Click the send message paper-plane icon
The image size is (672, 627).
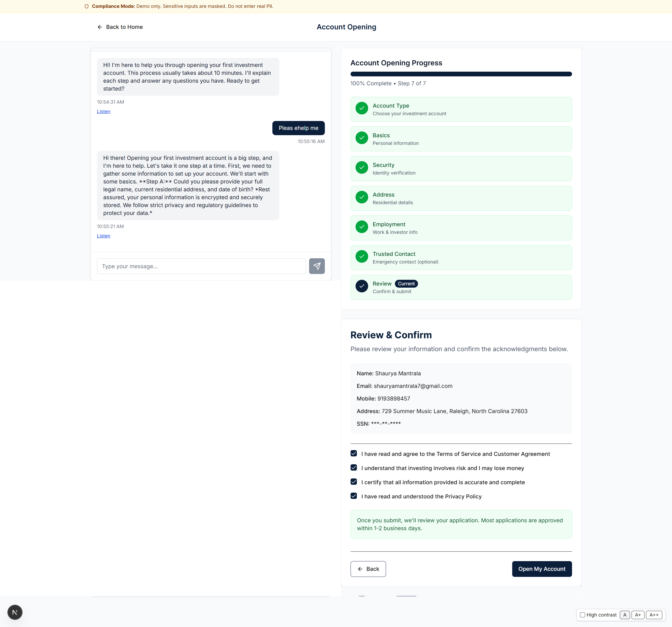point(317,266)
